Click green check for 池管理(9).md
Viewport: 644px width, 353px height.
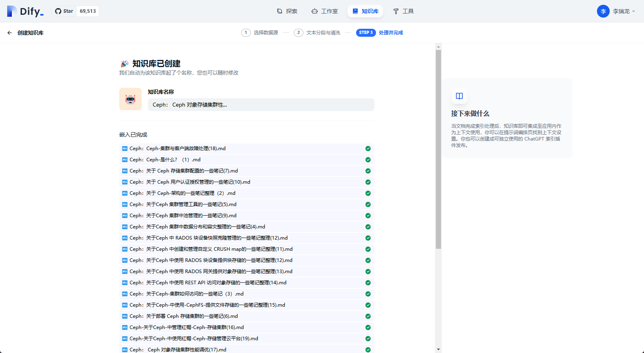[368, 216]
